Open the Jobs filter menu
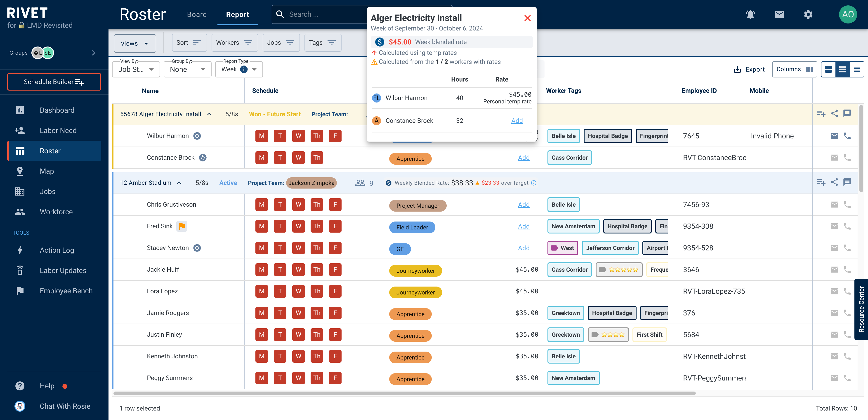 pos(281,43)
